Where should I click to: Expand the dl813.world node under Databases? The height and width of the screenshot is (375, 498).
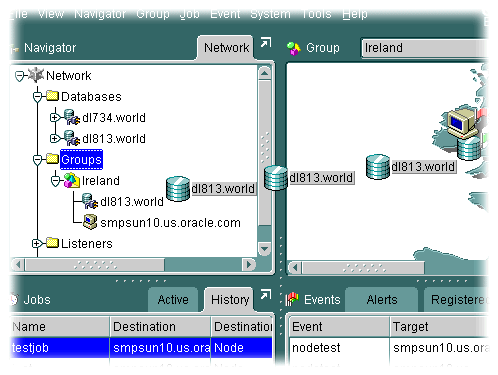point(55,138)
